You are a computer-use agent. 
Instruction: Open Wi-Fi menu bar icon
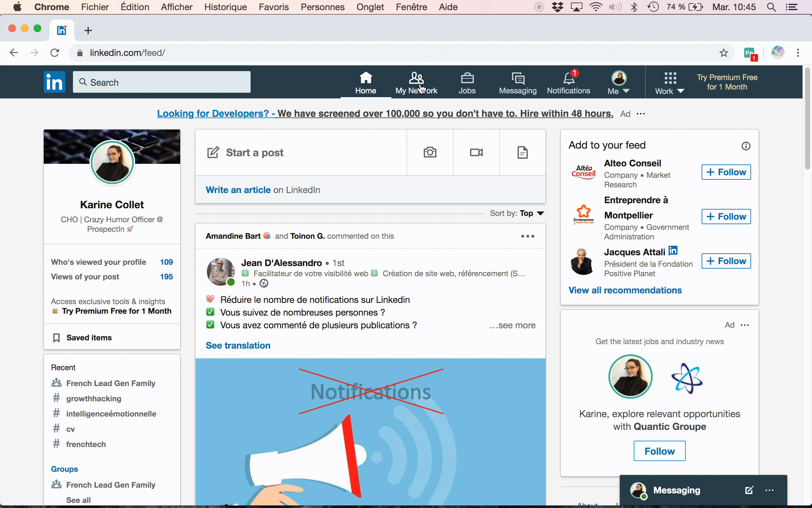pos(596,7)
